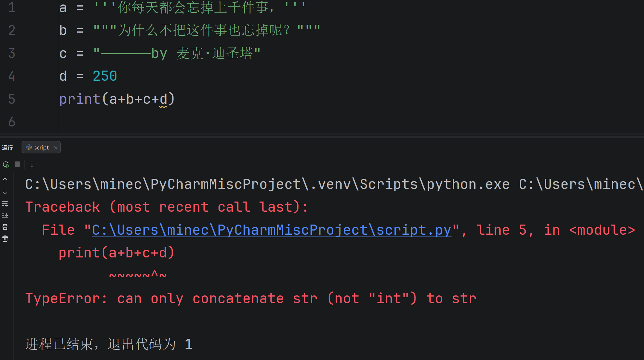
Task: Click the underlined variable d in print
Action: 163,99
